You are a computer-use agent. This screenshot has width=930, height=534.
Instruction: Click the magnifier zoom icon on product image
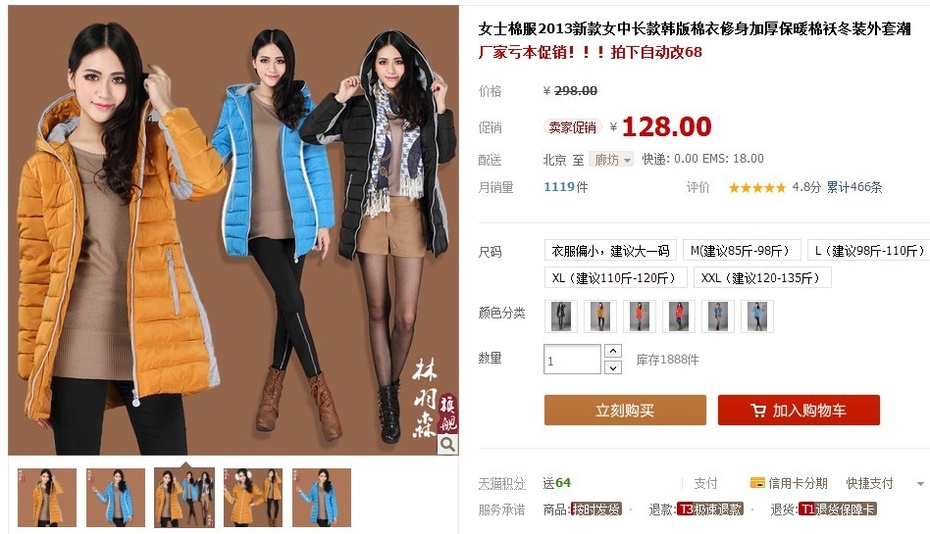tap(448, 444)
